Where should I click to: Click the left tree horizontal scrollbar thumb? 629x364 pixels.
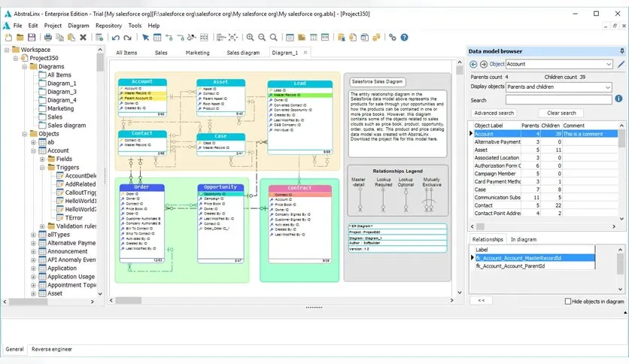coord(29,302)
